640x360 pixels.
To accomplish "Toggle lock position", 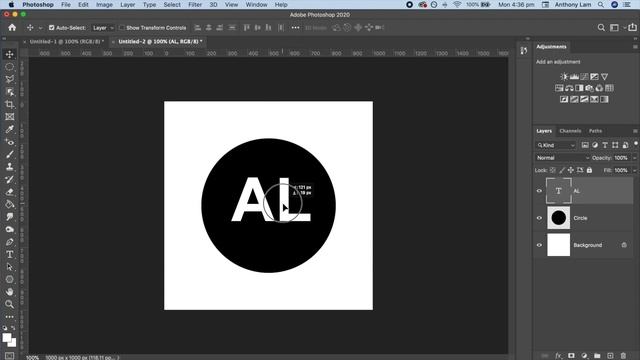I will point(571,170).
